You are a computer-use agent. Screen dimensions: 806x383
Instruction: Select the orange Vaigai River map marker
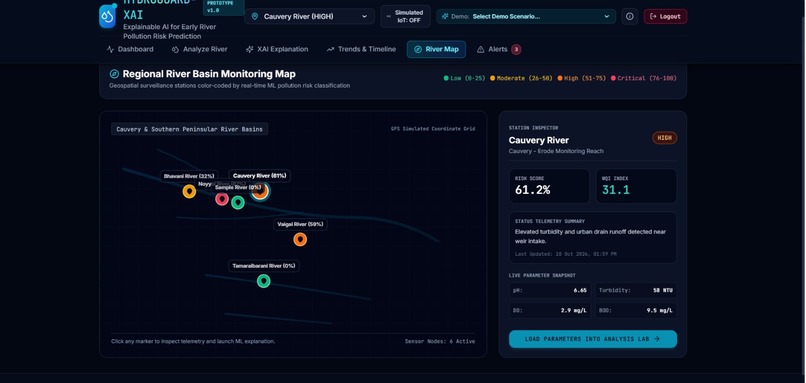(300, 240)
